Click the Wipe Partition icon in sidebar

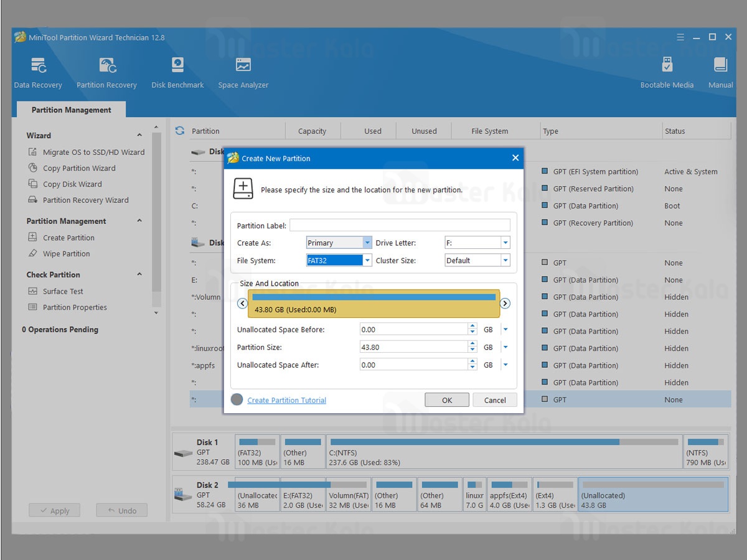coord(33,254)
